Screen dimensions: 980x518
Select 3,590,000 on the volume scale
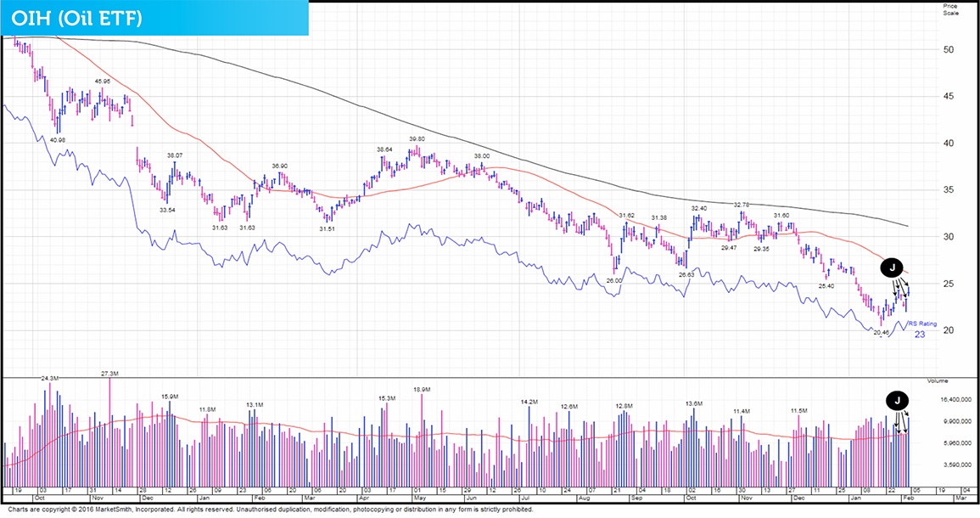tap(955, 465)
